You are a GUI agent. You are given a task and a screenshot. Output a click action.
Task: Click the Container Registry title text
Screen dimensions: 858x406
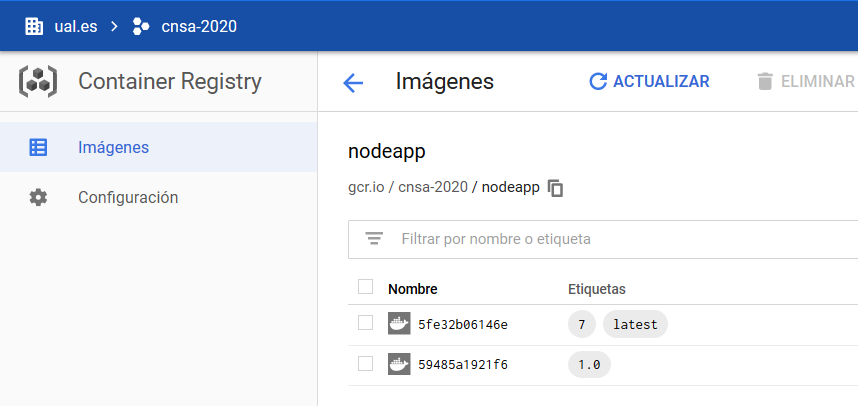pos(170,82)
